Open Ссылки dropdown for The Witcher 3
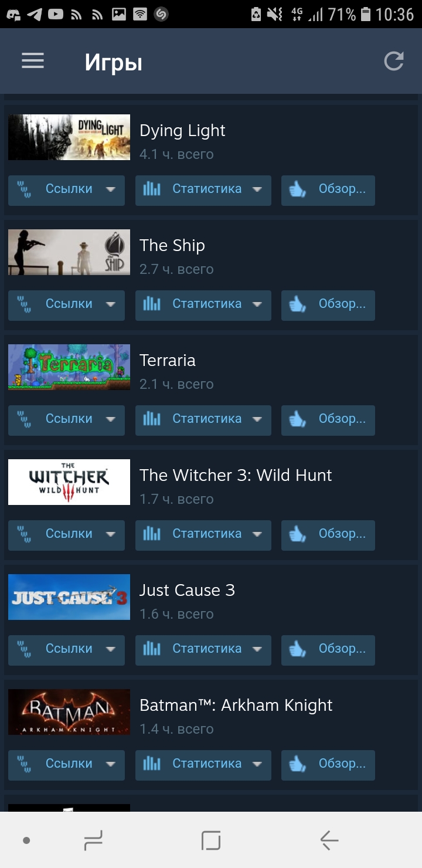The width and height of the screenshot is (422, 868). [x=66, y=535]
